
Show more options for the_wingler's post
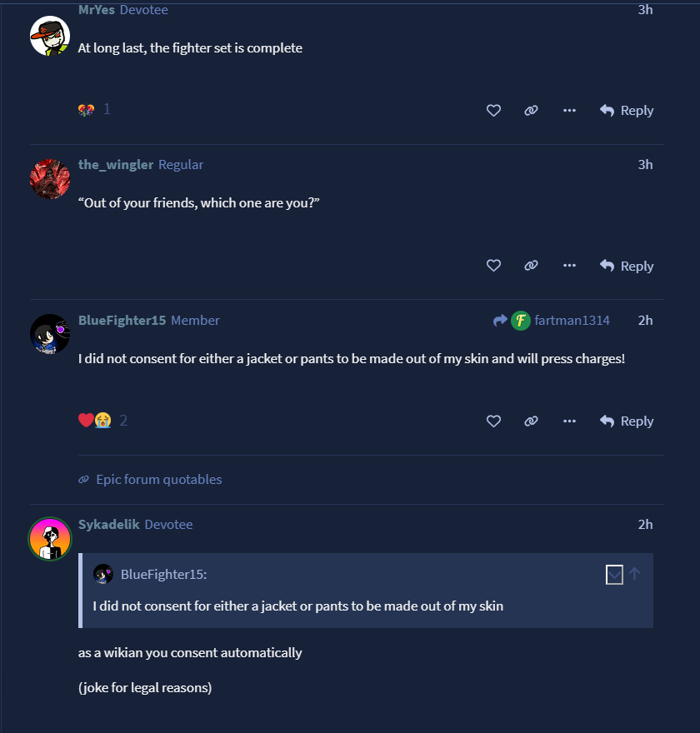569,266
